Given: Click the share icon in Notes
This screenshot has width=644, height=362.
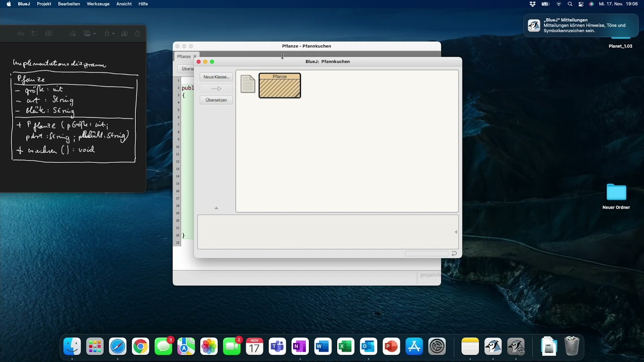Looking at the screenshot, I should click(x=138, y=34).
